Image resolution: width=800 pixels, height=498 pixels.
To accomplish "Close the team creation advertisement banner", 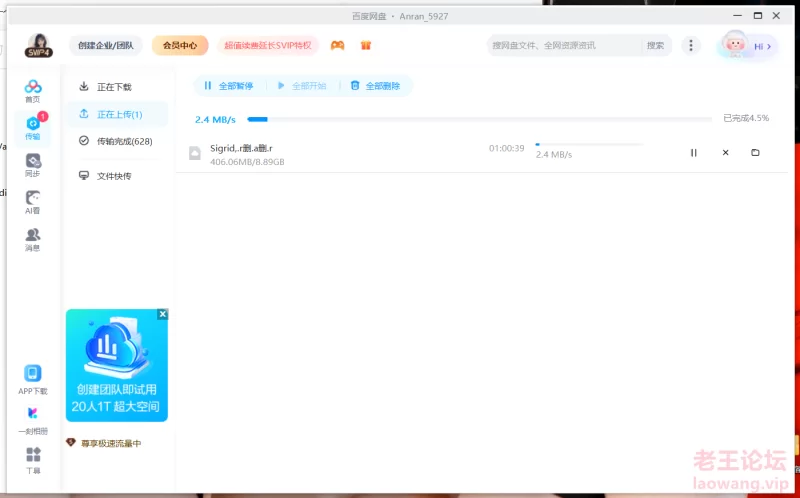I will pos(162,314).
